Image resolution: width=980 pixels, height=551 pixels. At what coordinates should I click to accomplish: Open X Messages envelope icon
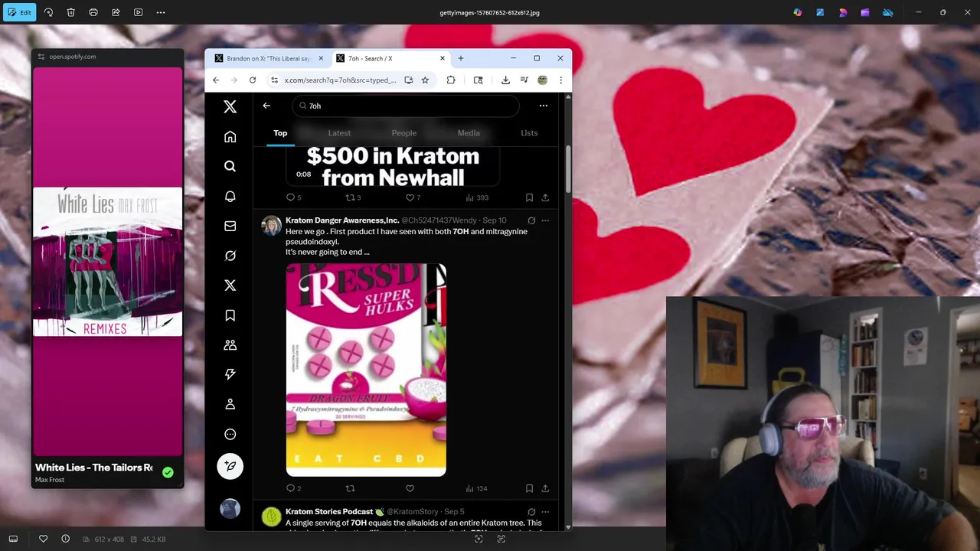[230, 226]
